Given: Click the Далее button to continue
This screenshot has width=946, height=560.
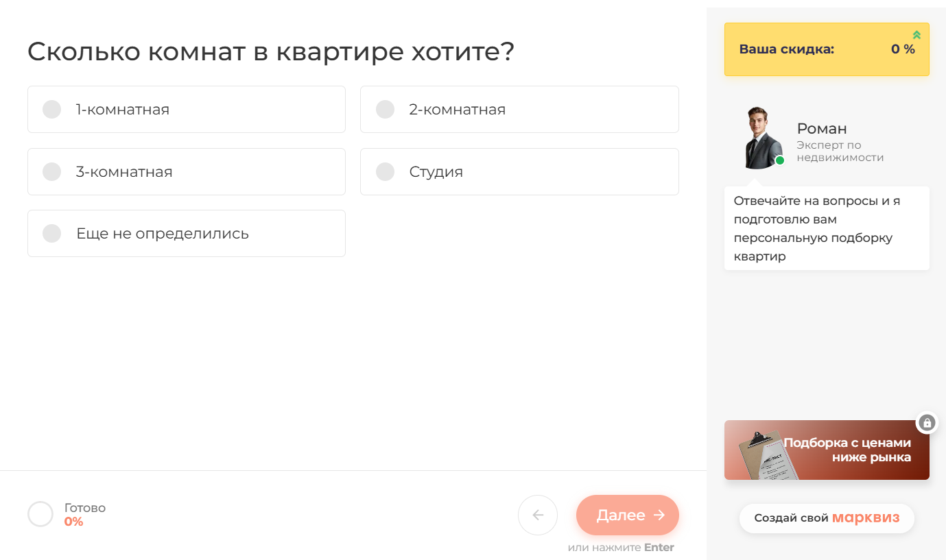Looking at the screenshot, I should pos(628,515).
